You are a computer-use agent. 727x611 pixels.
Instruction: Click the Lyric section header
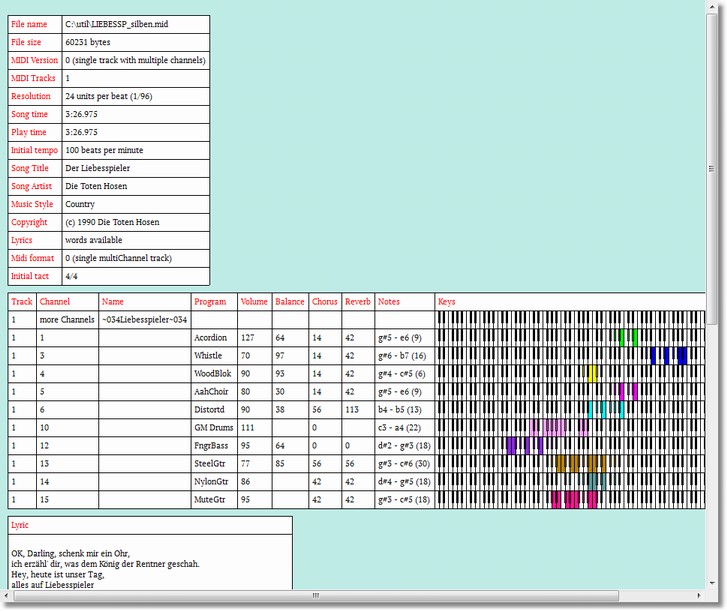20,524
